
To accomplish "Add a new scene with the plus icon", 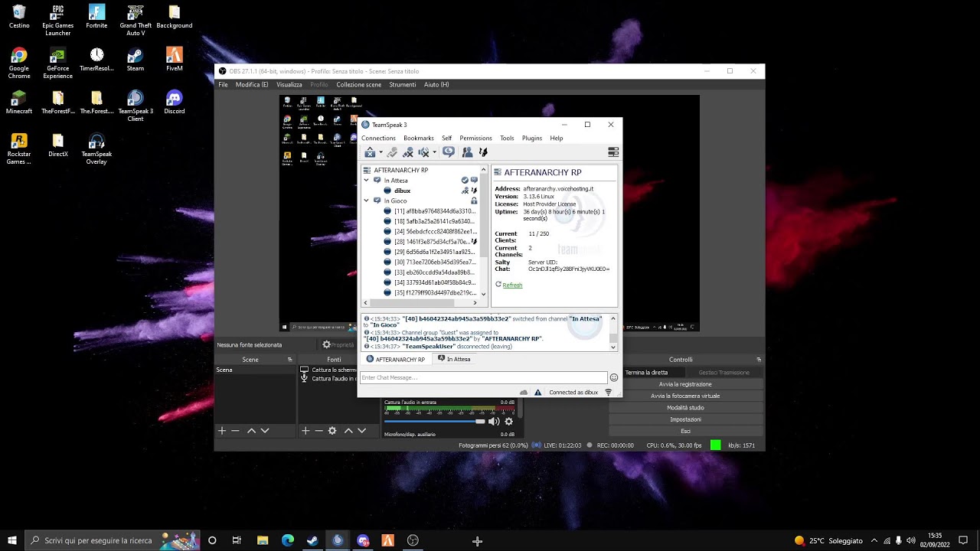I will pos(222,431).
